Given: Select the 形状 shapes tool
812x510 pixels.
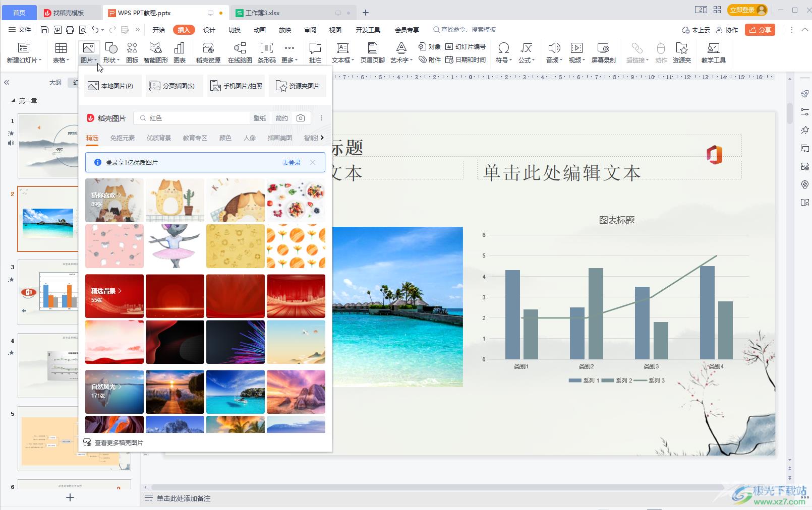Looking at the screenshot, I should click(111, 52).
